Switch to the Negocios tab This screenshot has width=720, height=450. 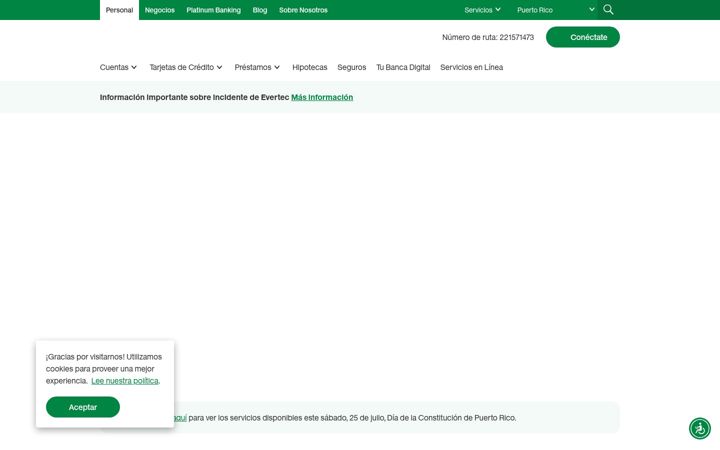pyautogui.click(x=160, y=10)
